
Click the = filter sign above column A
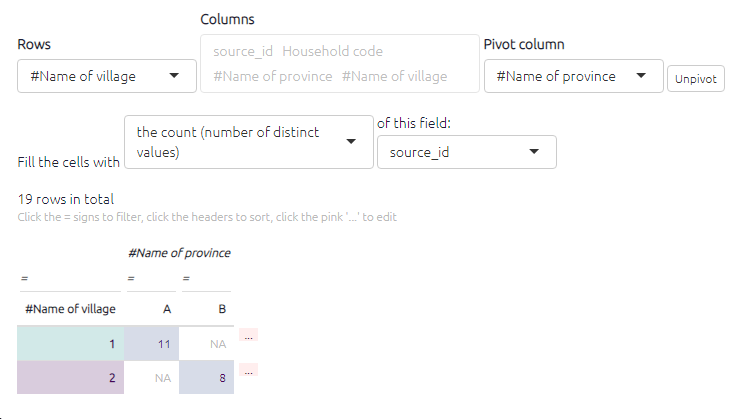click(x=131, y=278)
